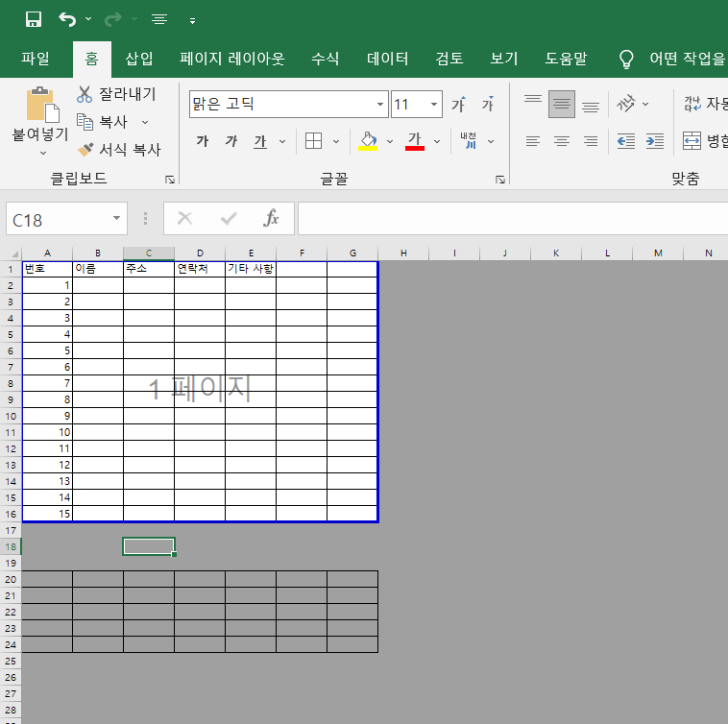Click the fx insert function icon
The height and width of the screenshot is (724, 728).
click(271, 218)
